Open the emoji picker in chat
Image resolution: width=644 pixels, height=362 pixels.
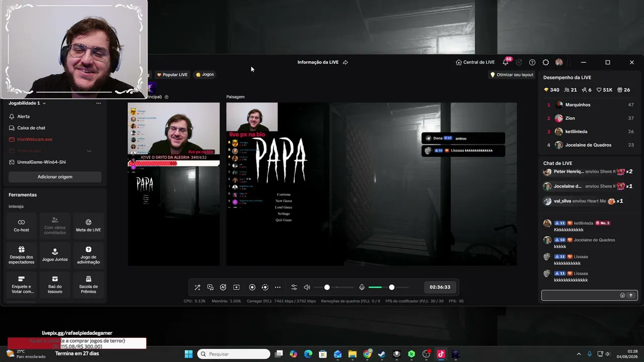point(622,295)
